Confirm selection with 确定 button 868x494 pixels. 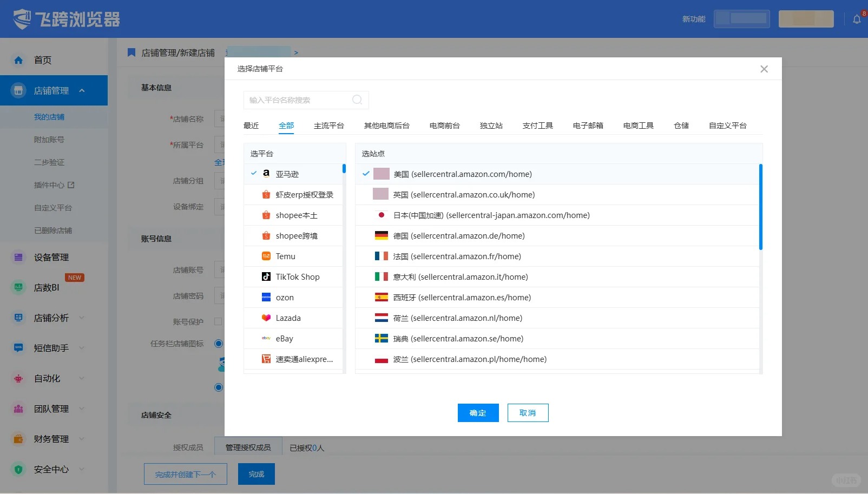point(478,413)
